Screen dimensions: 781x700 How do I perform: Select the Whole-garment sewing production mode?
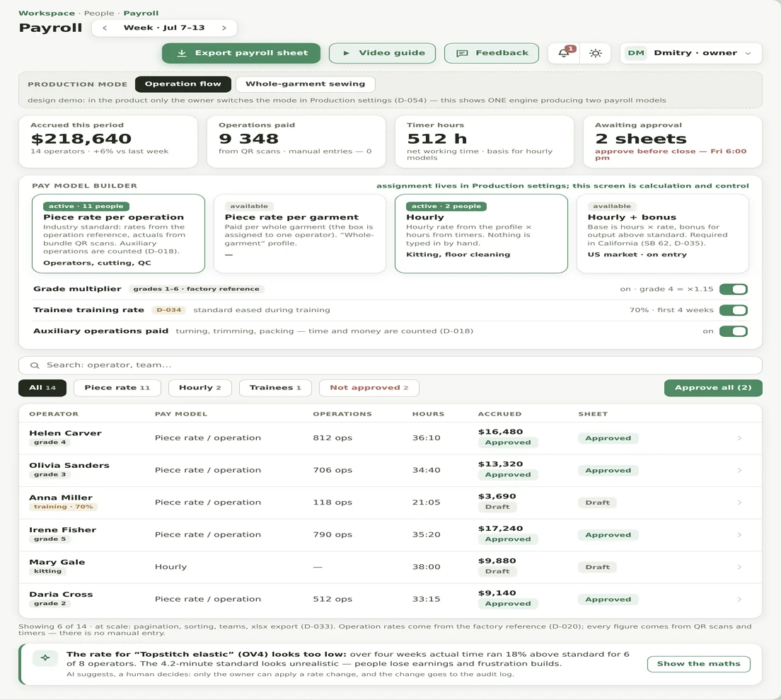click(x=306, y=84)
